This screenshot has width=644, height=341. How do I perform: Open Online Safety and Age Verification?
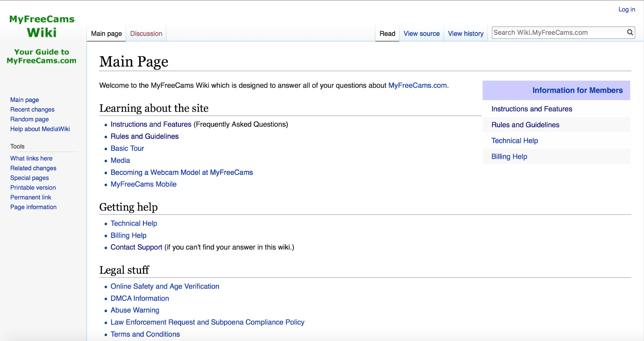point(165,286)
